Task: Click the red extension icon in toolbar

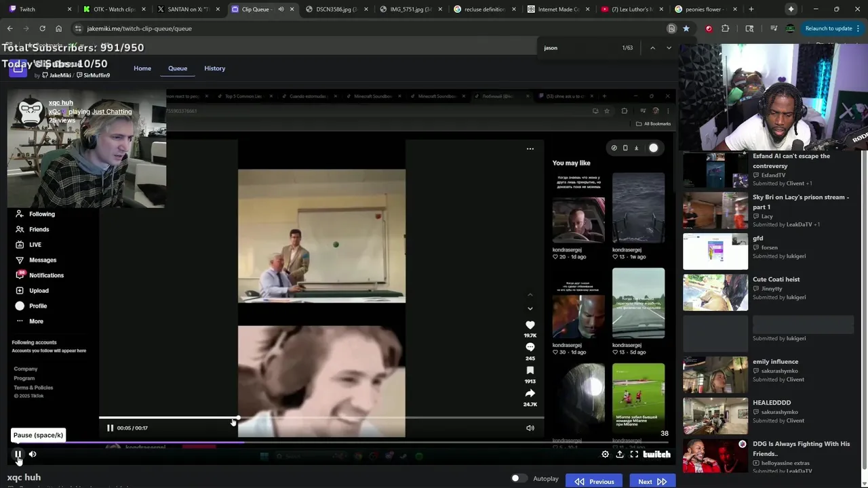Action: pyautogui.click(x=709, y=28)
